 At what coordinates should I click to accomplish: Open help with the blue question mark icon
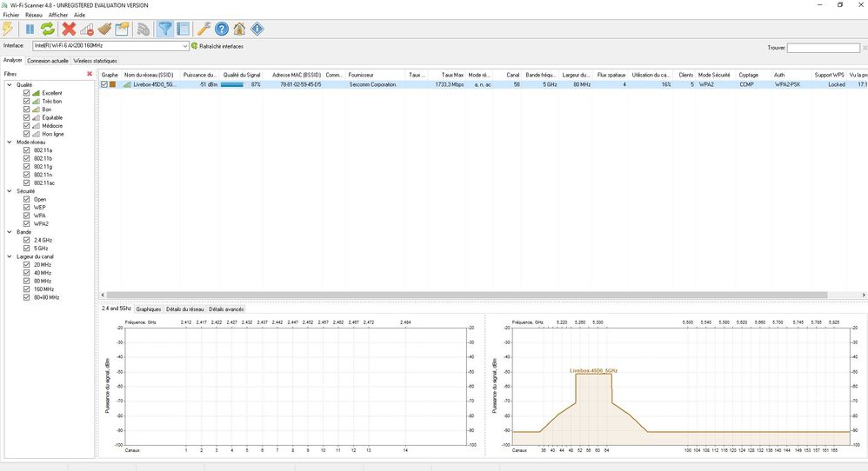click(222, 29)
